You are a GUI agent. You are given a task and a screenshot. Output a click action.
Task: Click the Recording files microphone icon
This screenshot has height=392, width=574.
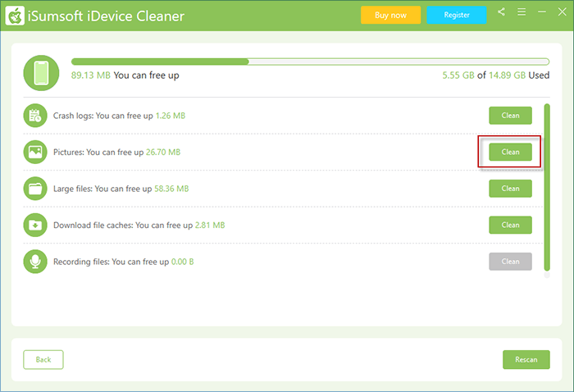click(x=35, y=262)
